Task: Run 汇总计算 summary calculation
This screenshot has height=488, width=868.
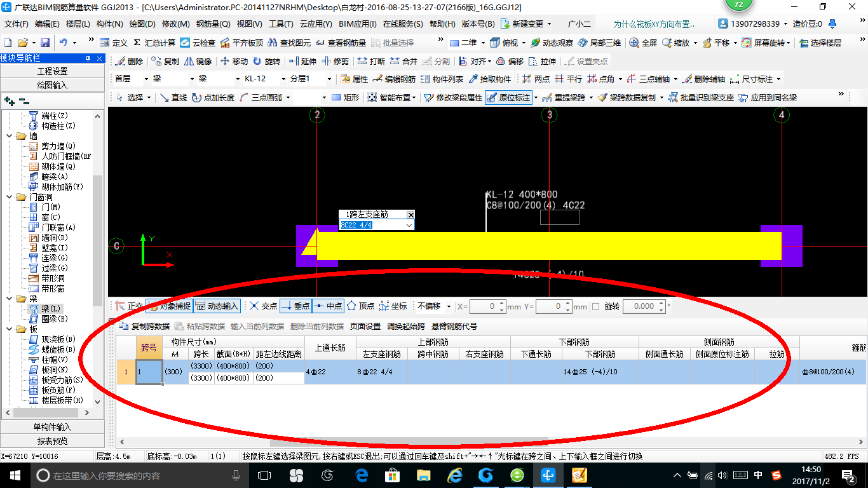Action: [154, 43]
